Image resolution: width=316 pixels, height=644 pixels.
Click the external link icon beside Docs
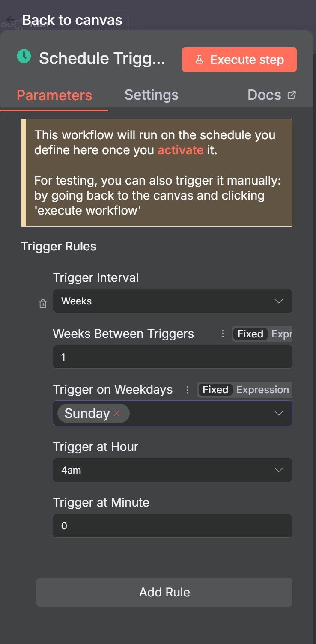click(x=292, y=95)
